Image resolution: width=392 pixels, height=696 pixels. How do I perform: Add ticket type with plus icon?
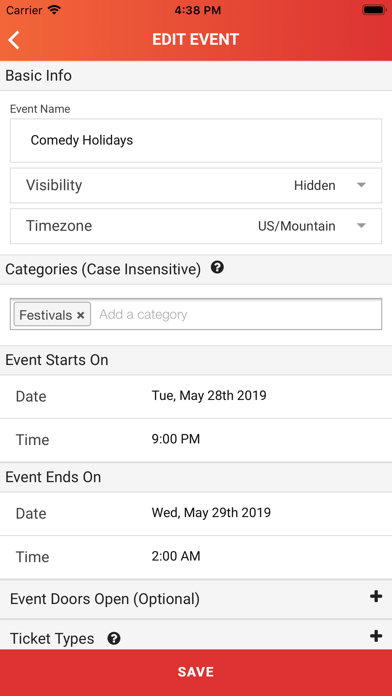point(376,636)
